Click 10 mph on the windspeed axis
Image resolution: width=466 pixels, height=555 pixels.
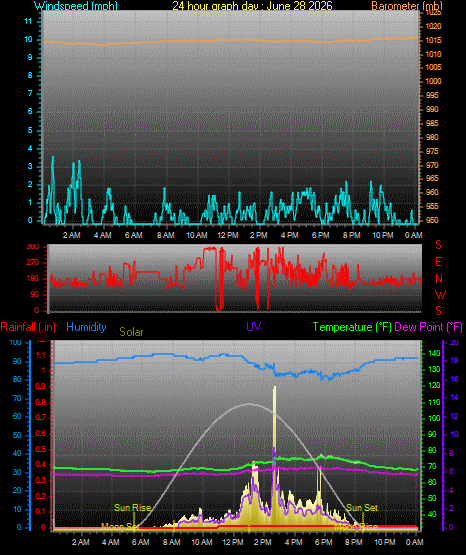tap(28, 39)
